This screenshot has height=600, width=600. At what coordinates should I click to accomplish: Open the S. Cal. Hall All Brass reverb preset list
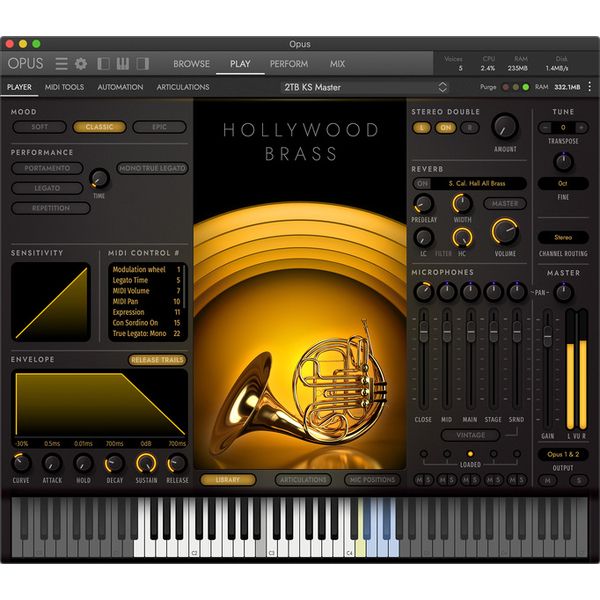(477, 184)
